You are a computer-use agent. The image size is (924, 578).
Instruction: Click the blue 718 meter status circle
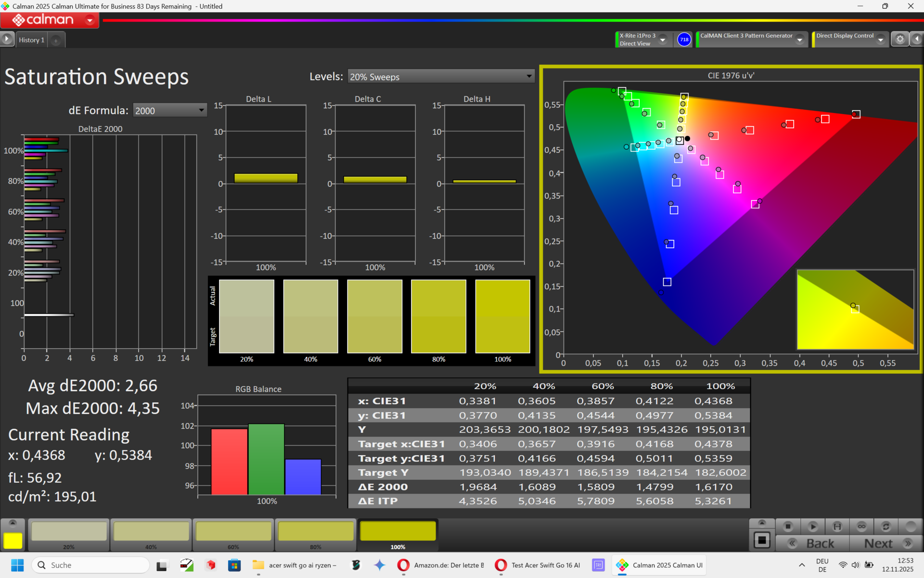click(x=684, y=39)
